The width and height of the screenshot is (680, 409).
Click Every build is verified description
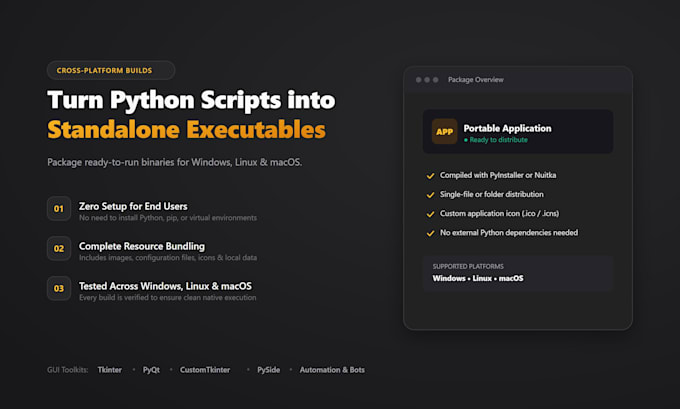coord(167,298)
